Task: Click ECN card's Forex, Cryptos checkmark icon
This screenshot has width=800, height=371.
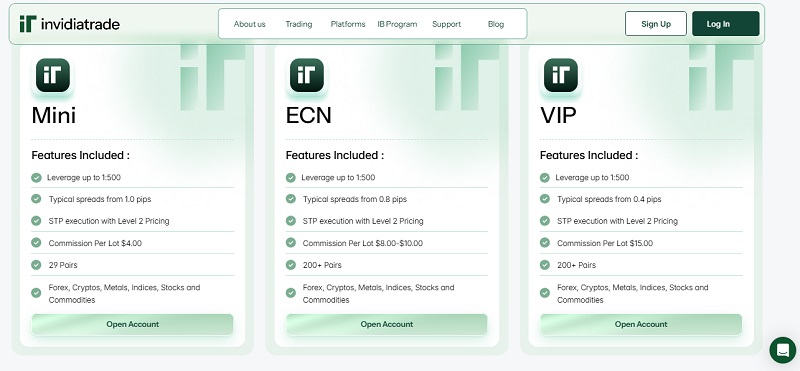Action: 291,293
